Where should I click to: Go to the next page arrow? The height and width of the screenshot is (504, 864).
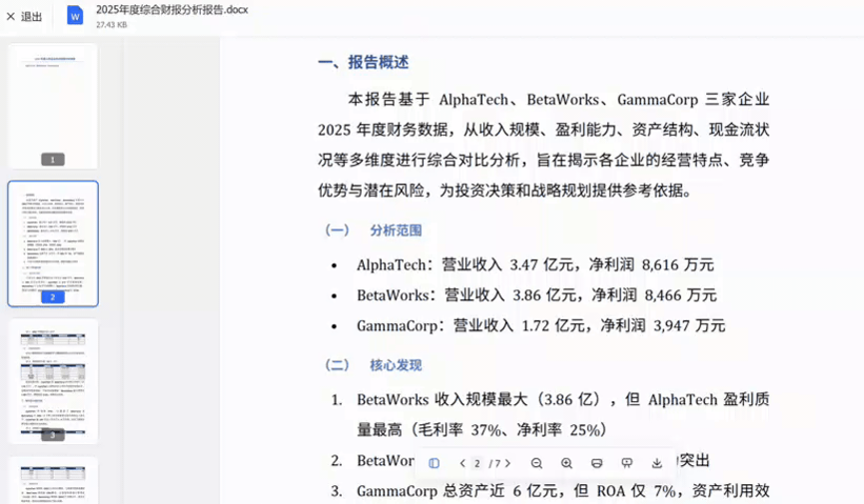tap(508, 463)
